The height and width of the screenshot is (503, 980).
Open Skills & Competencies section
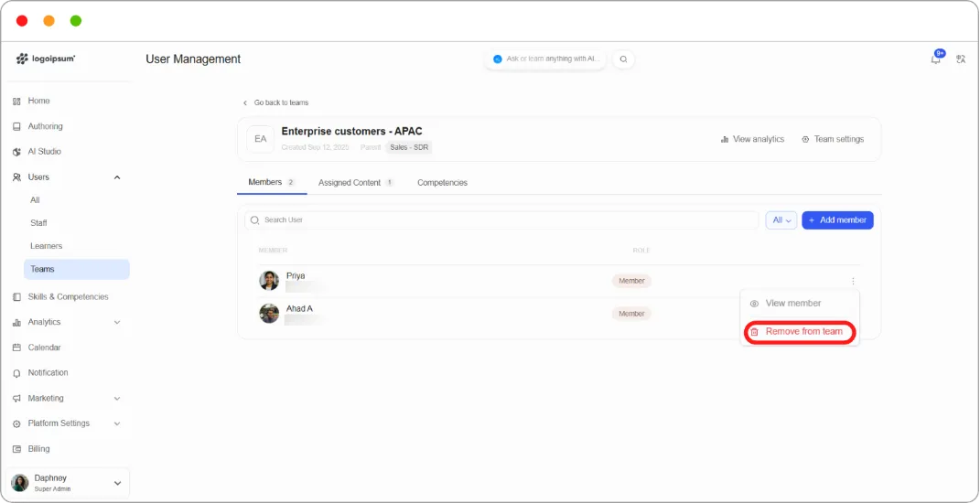coord(68,297)
